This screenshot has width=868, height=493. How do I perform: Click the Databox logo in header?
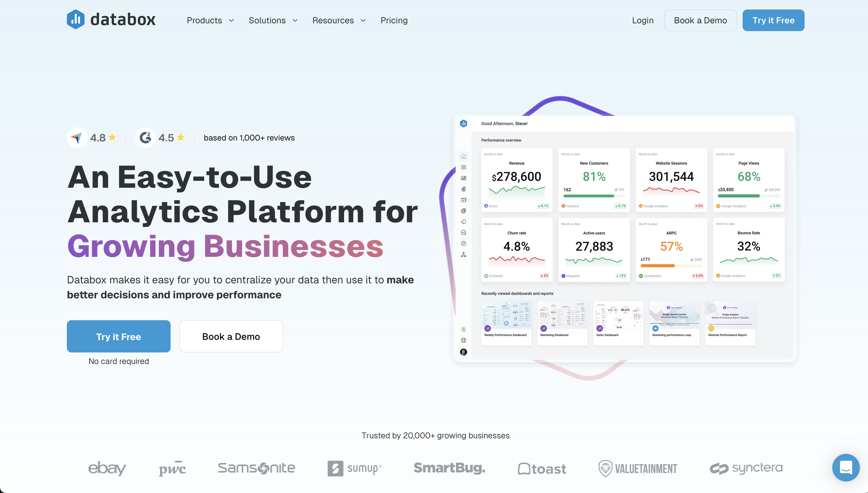111,20
